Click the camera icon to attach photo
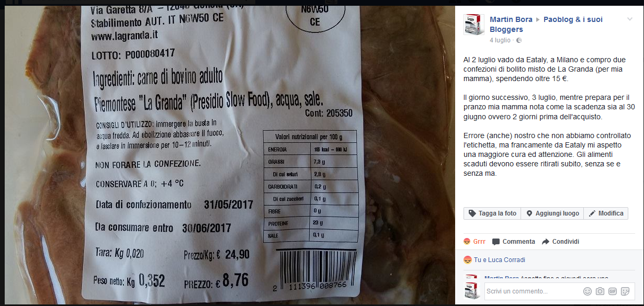Screen dimensions: 644x306 coord(600,291)
